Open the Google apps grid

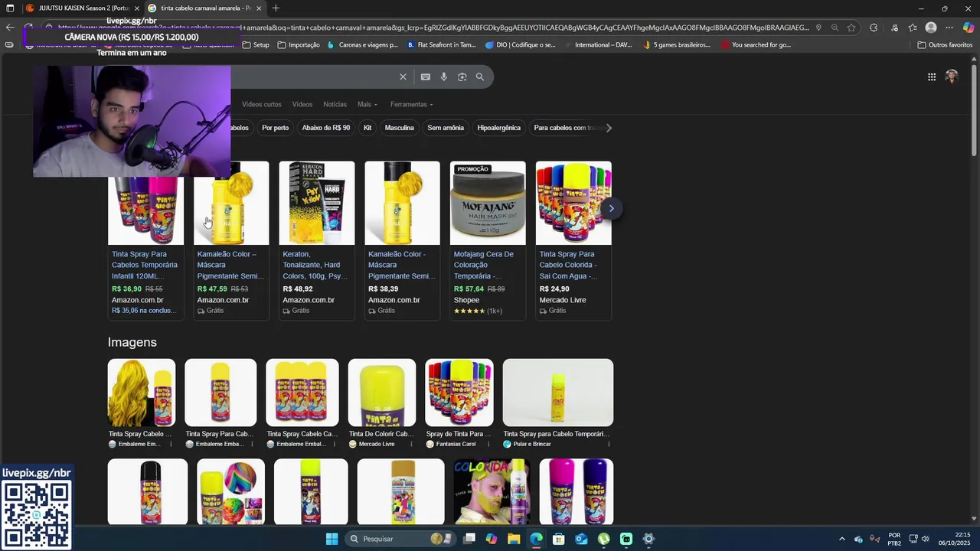[x=932, y=77]
